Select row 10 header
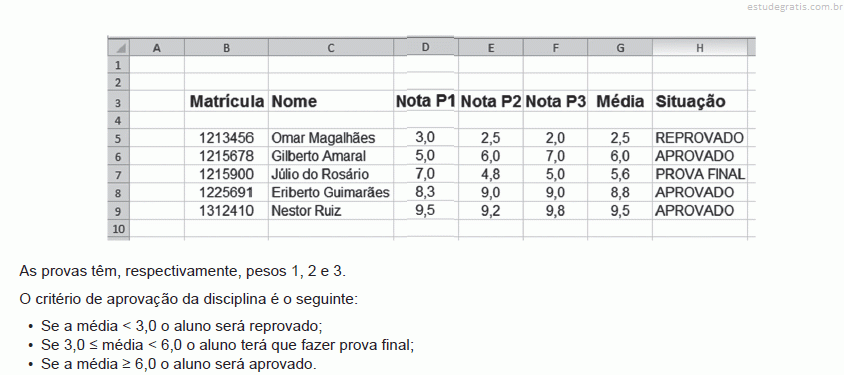The height and width of the screenshot is (375, 844). (x=119, y=229)
